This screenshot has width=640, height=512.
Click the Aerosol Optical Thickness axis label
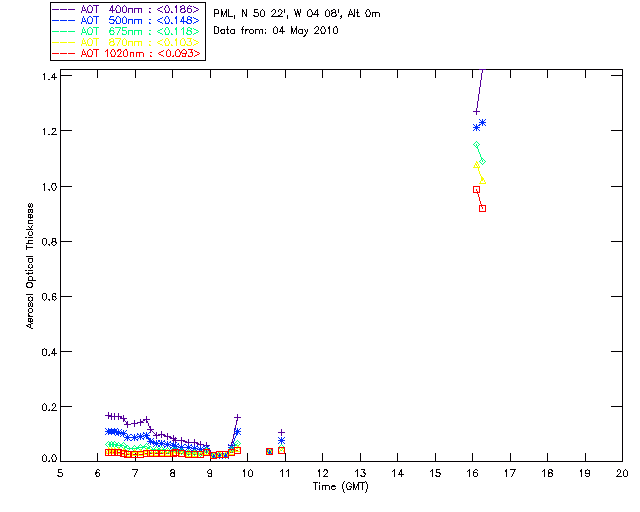[30, 266]
